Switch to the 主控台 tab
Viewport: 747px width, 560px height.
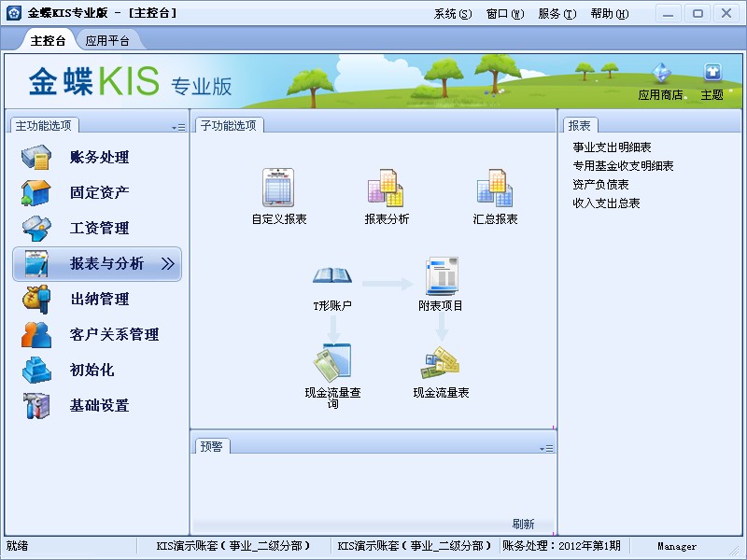pos(48,40)
